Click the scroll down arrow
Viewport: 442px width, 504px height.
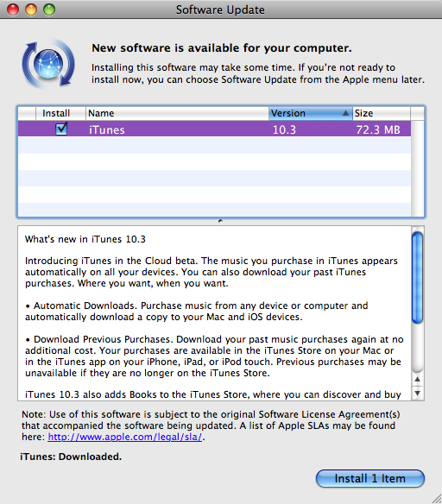click(417, 394)
